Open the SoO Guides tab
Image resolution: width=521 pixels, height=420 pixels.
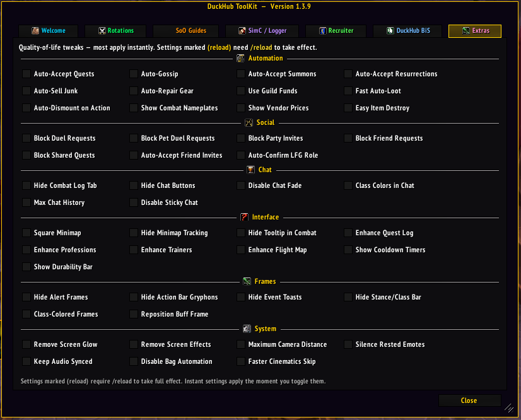tap(185, 31)
